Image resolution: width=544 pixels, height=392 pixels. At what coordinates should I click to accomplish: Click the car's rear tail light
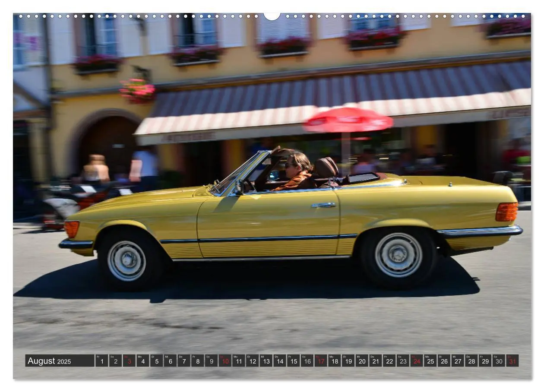pyautogui.click(x=506, y=212)
